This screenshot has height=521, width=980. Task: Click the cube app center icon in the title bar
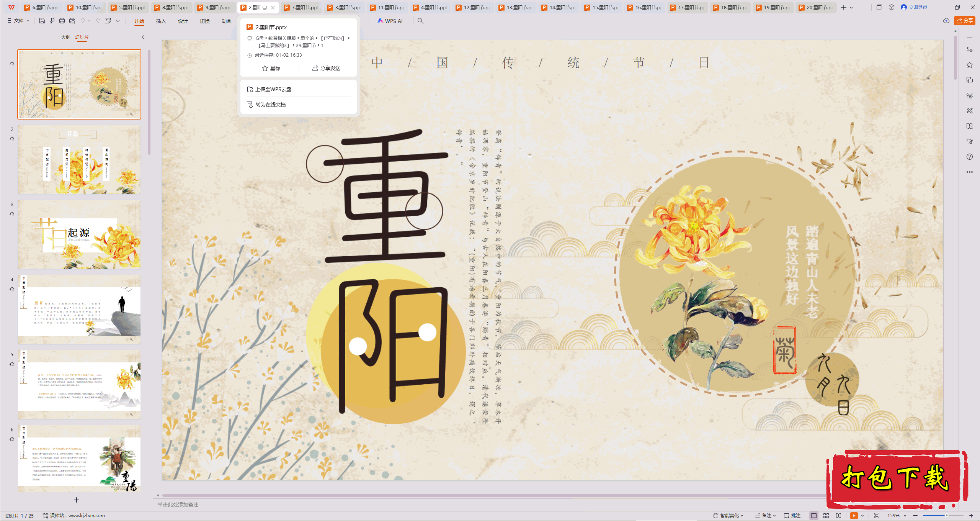(892, 7)
